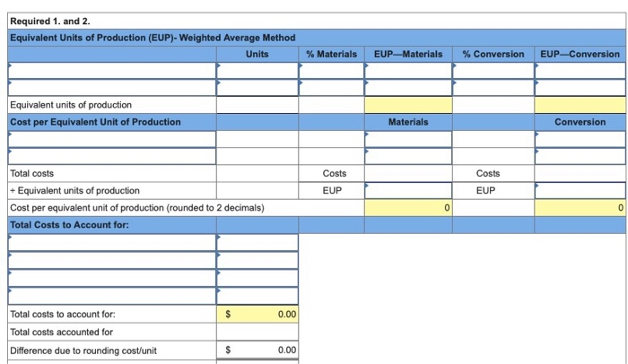Open the first label dropdown under Cost per Equivalent Unit
The width and height of the screenshot is (628, 364).
pyautogui.click(x=112, y=139)
